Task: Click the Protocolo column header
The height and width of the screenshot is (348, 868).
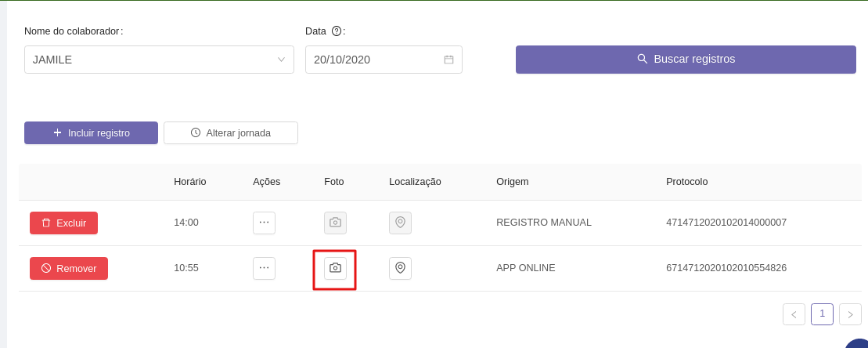Action: [686, 182]
